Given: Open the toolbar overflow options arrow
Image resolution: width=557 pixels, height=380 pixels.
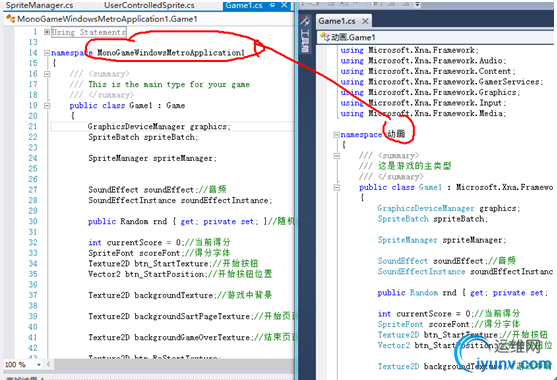Looking at the screenshot, I should (x=417, y=4).
